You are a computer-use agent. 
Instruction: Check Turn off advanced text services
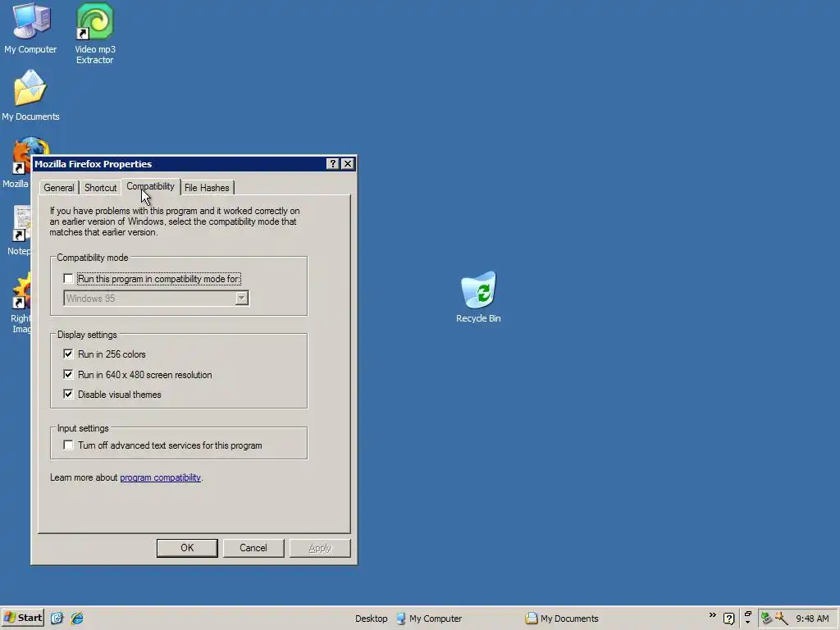pyautogui.click(x=68, y=445)
